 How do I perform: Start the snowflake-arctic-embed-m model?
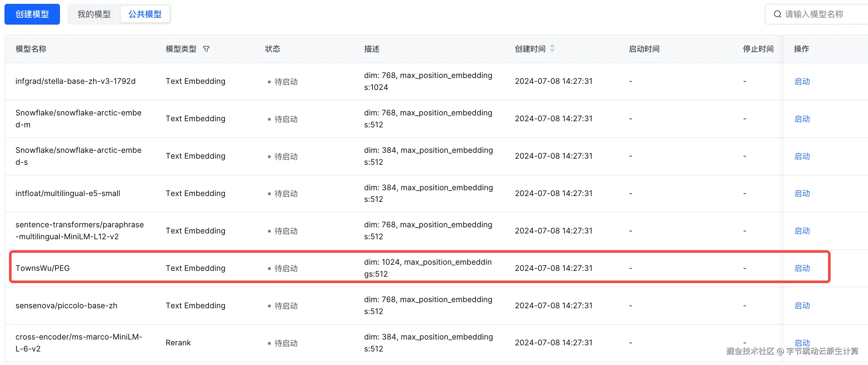[x=802, y=119]
